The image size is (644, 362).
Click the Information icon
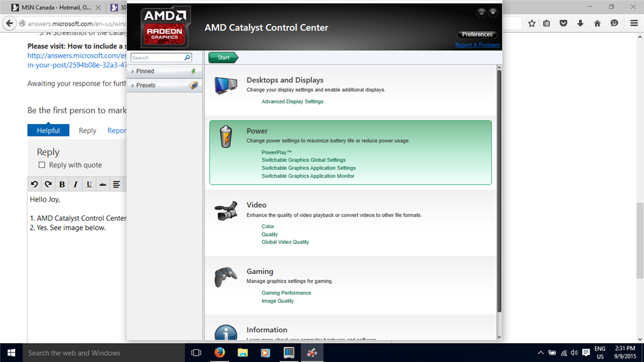click(226, 332)
